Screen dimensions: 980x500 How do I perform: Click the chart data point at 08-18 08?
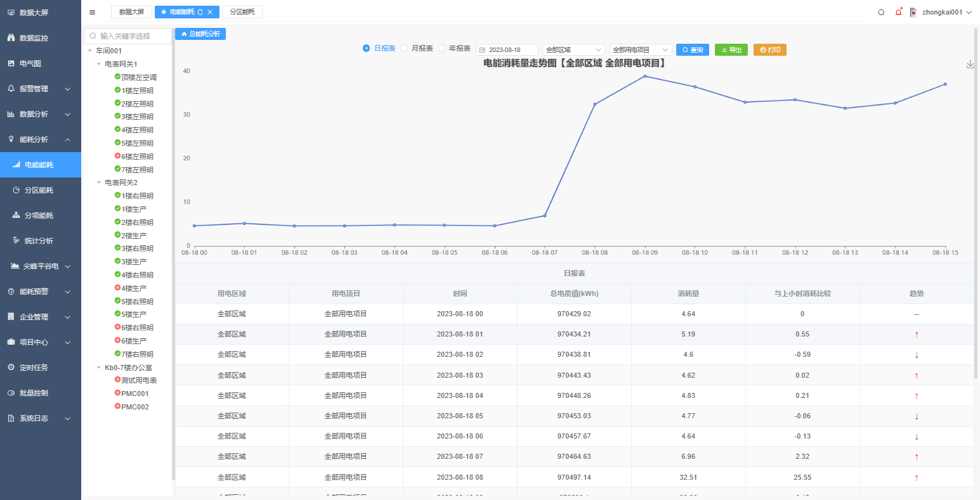pos(594,104)
